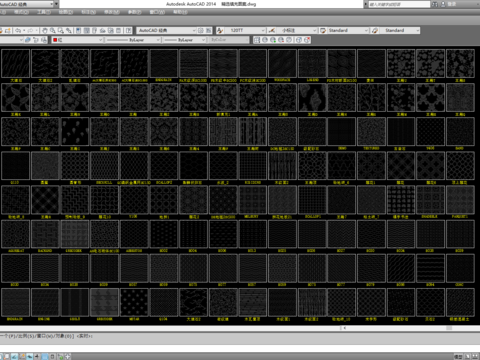The image size is (480, 360).
Task: Expand the AutoCAD 经典 workspace dropdown
Action: [x=166, y=30]
